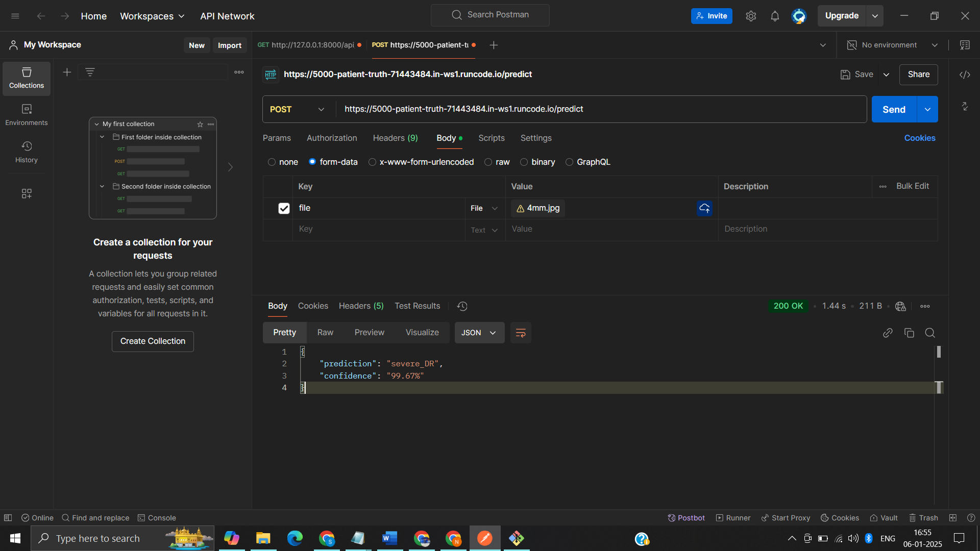
Task: Switch to the Raw response view
Action: (325, 333)
